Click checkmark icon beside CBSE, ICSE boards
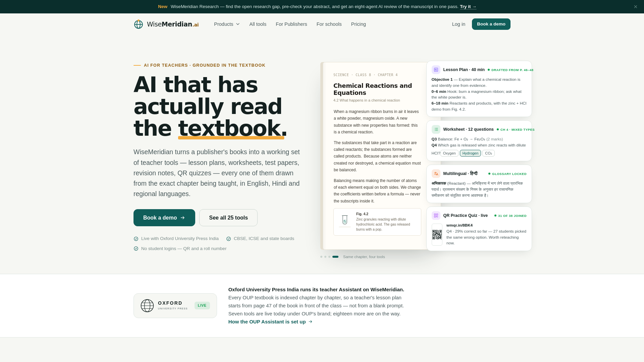Viewport: 644px width, 362px height. pyautogui.click(x=228, y=239)
